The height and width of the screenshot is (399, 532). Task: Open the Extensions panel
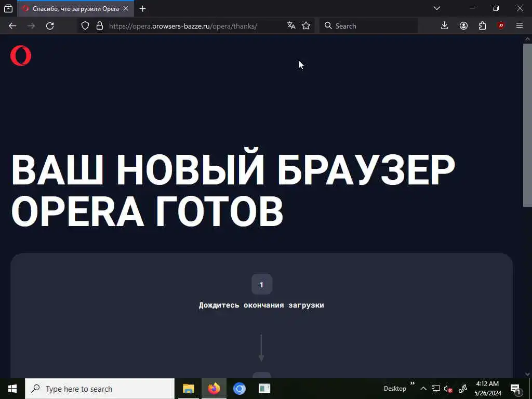[482, 26]
